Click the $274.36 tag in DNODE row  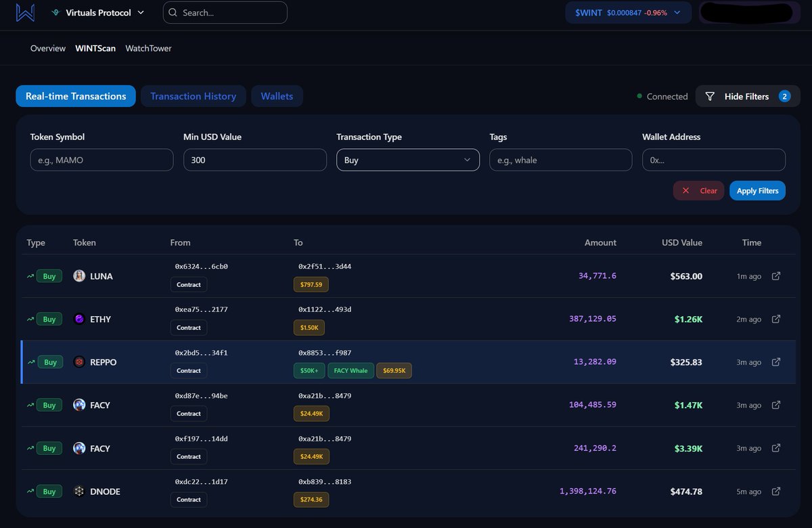311,500
